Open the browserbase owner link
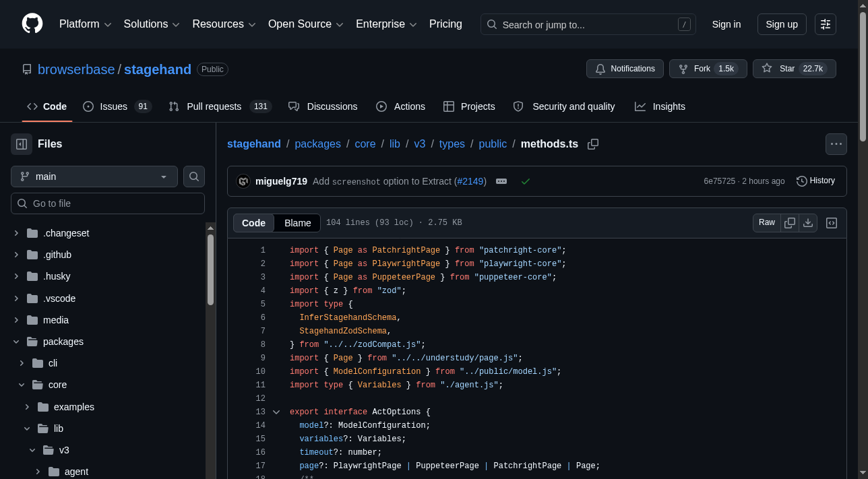Image resolution: width=868 pixels, height=479 pixels. pos(76,69)
